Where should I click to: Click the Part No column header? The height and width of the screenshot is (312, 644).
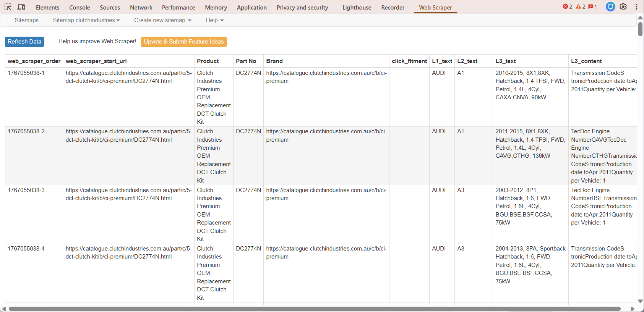click(246, 61)
